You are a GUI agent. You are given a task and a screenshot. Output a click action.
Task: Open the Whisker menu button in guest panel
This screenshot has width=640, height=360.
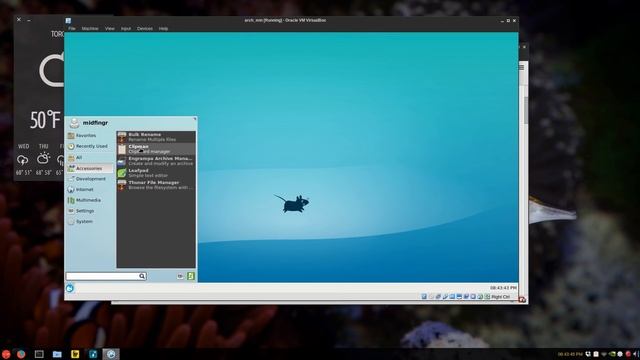point(70,289)
